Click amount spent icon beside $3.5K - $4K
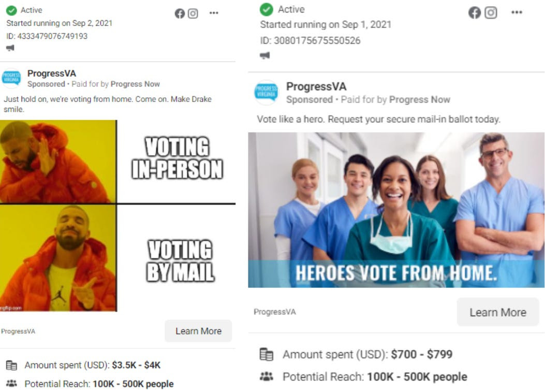The height and width of the screenshot is (392, 545). pos(11,365)
